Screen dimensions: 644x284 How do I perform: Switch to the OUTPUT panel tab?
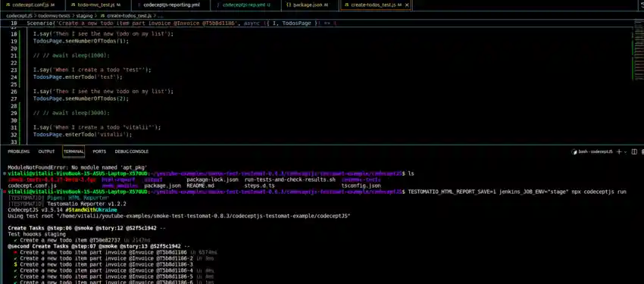[x=46, y=151]
